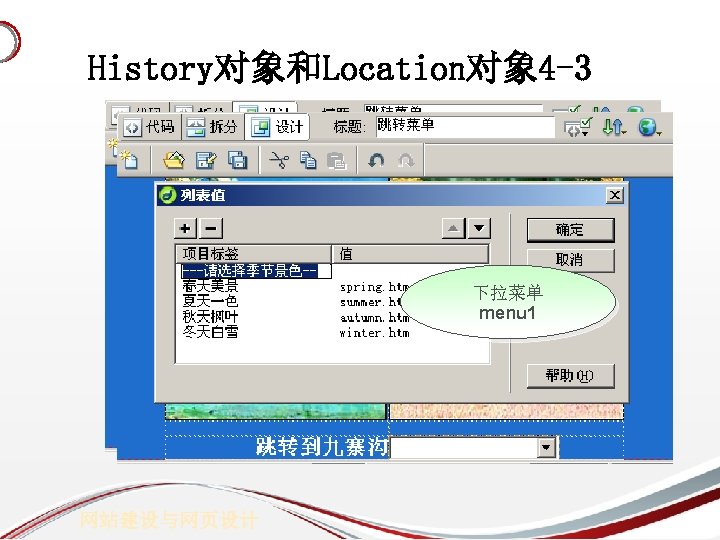Select the --请选择季节景色-- entry
Screen dimensions: 720x540
[x=256, y=271]
